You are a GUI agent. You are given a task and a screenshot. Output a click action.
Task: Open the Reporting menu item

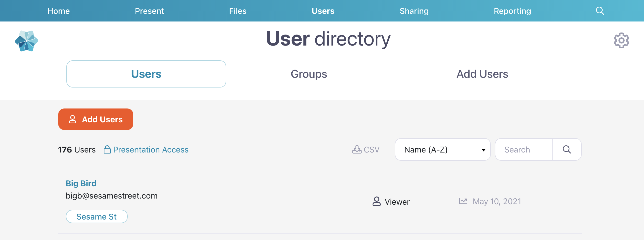[x=512, y=11]
